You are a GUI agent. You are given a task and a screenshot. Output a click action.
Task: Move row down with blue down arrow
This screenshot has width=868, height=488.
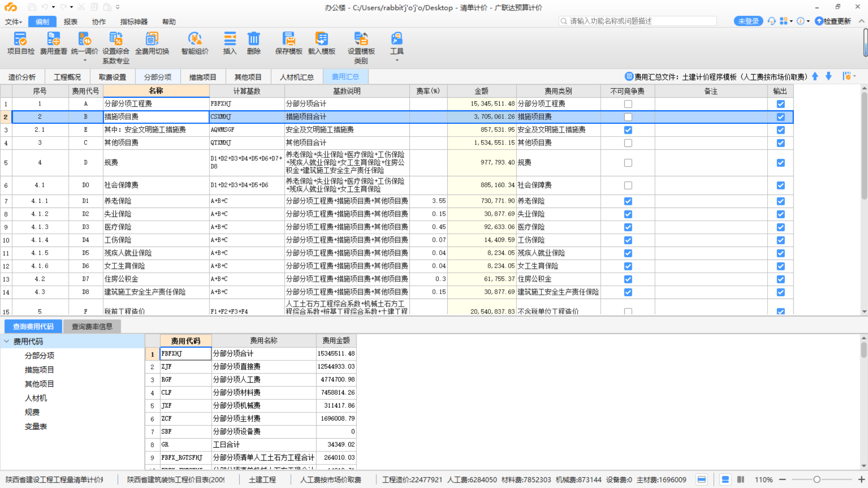click(x=829, y=76)
